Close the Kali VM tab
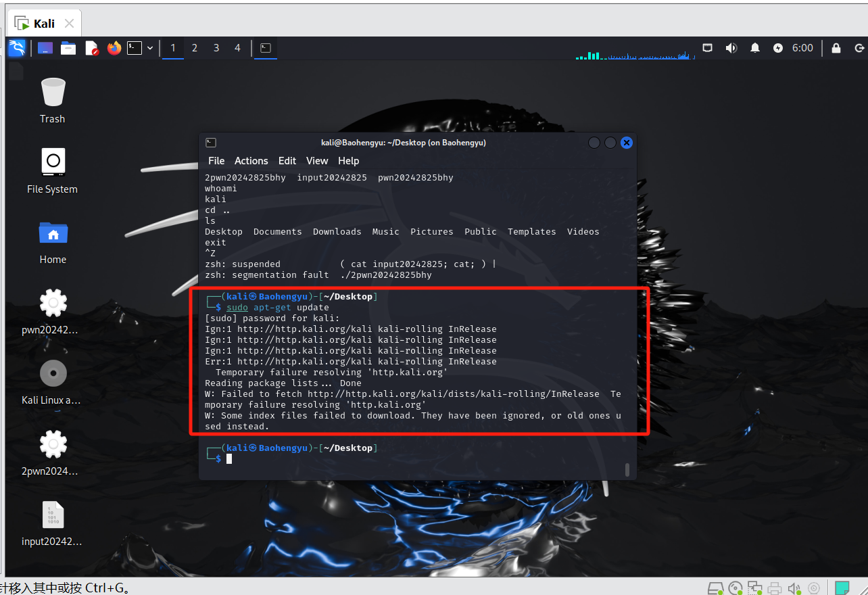The width and height of the screenshot is (868, 595). [x=69, y=24]
